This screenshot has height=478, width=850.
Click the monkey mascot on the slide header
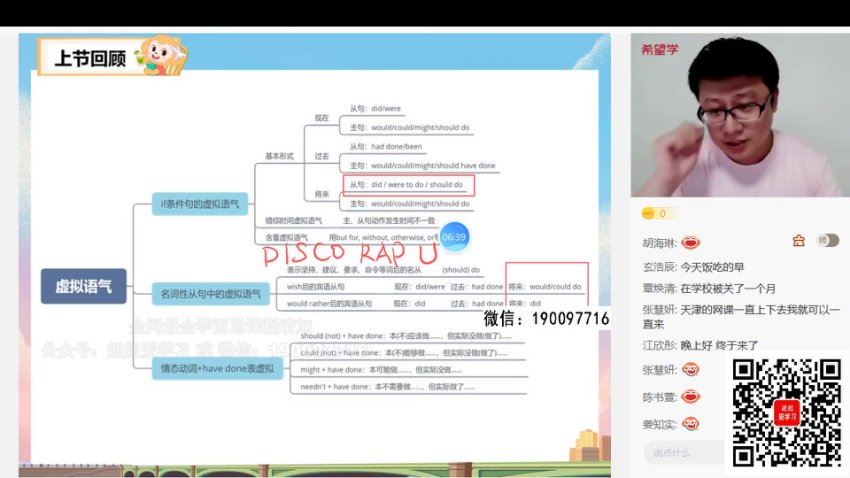(x=162, y=55)
